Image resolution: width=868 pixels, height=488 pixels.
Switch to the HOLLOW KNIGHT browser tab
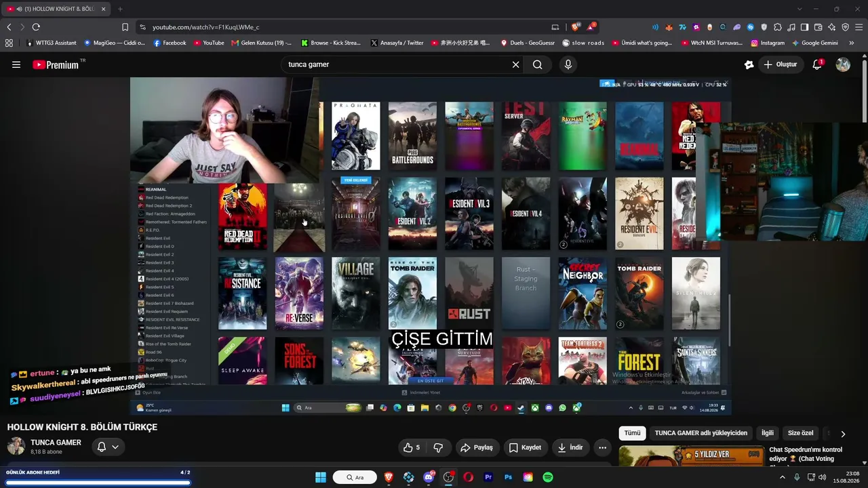(56, 9)
